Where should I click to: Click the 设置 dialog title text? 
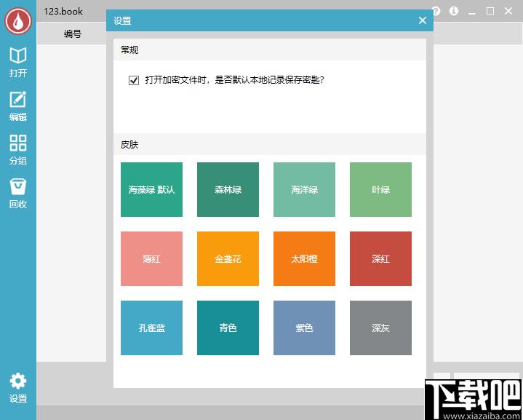pos(122,20)
